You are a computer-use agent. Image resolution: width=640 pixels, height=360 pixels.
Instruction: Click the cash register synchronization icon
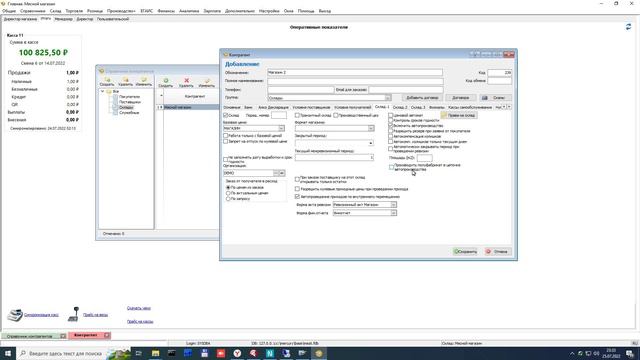pos(15,315)
